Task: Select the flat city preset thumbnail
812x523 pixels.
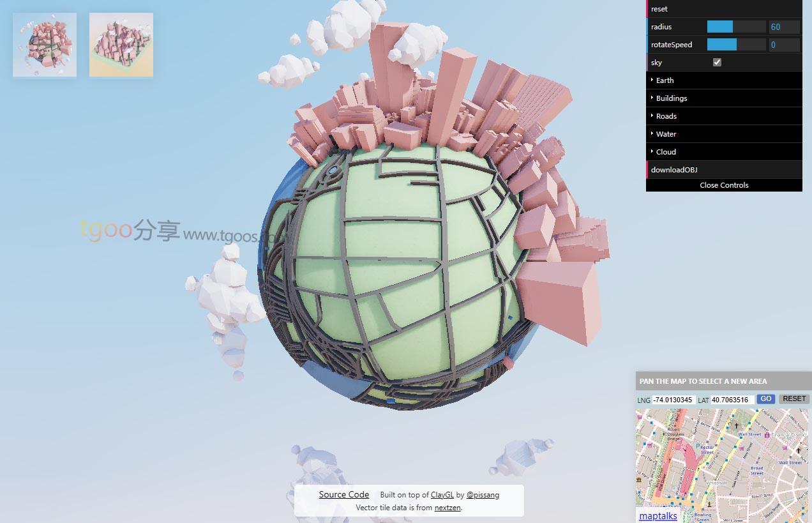Action: click(x=121, y=45)
